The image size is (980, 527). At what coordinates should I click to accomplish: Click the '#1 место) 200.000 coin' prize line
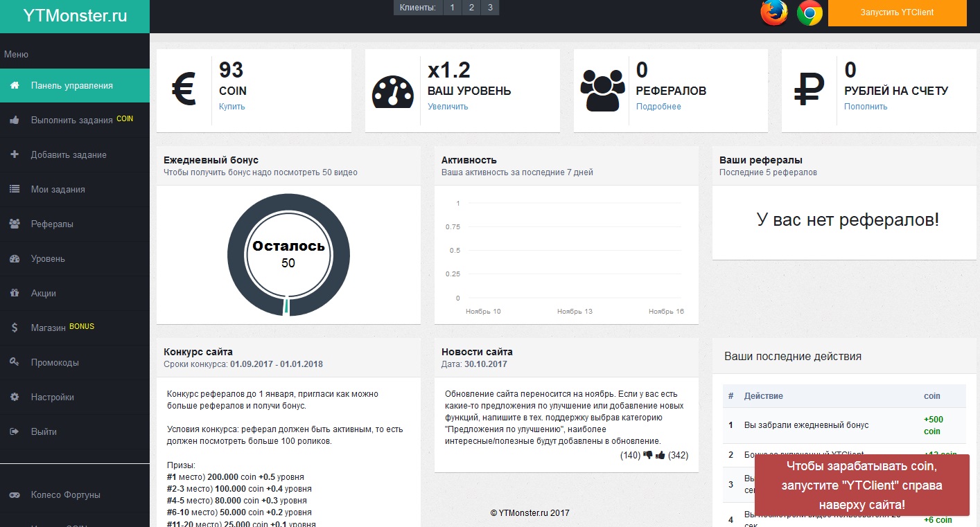236,477
